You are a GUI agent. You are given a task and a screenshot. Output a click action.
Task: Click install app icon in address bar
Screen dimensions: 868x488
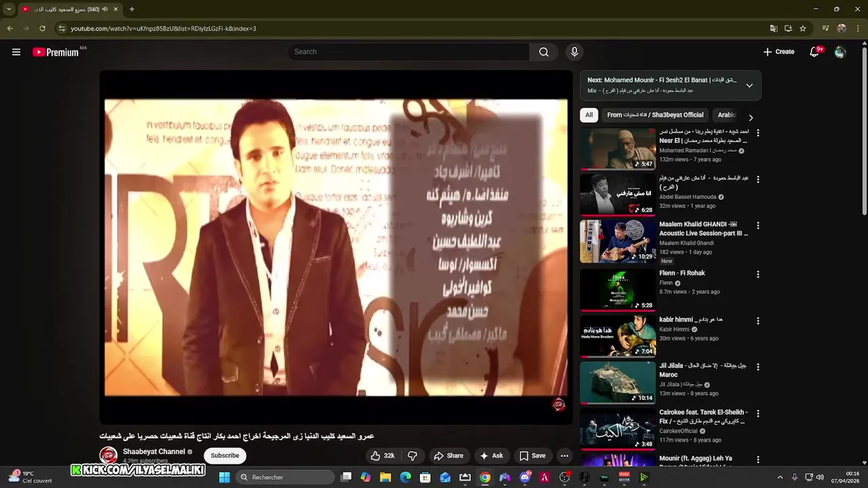(x=788, y=28)
